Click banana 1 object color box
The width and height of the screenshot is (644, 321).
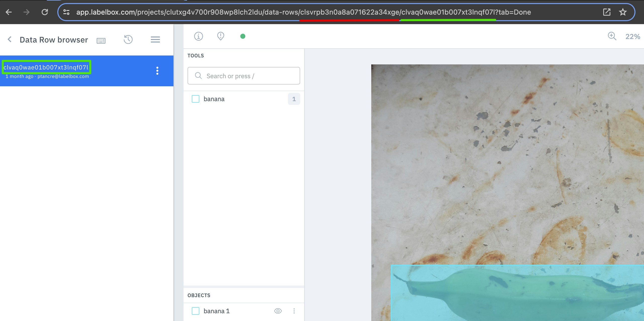(196, 311)
